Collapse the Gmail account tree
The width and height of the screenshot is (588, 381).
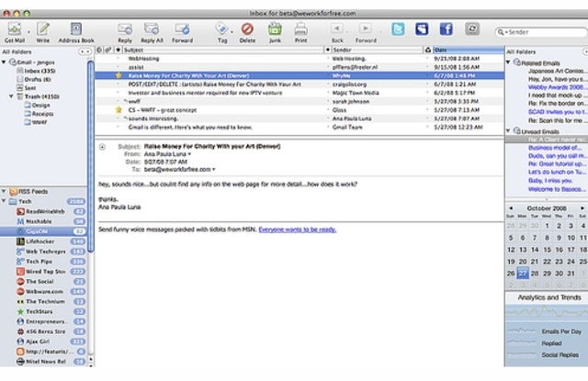tap(4, 62)
